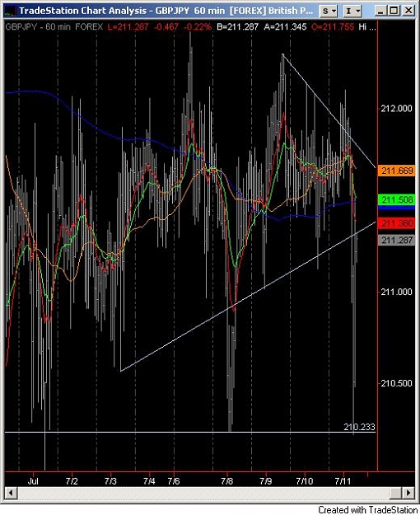Open the I dropdown in title bar
Viewport: 420px width, 515px height.
point(352,12)
